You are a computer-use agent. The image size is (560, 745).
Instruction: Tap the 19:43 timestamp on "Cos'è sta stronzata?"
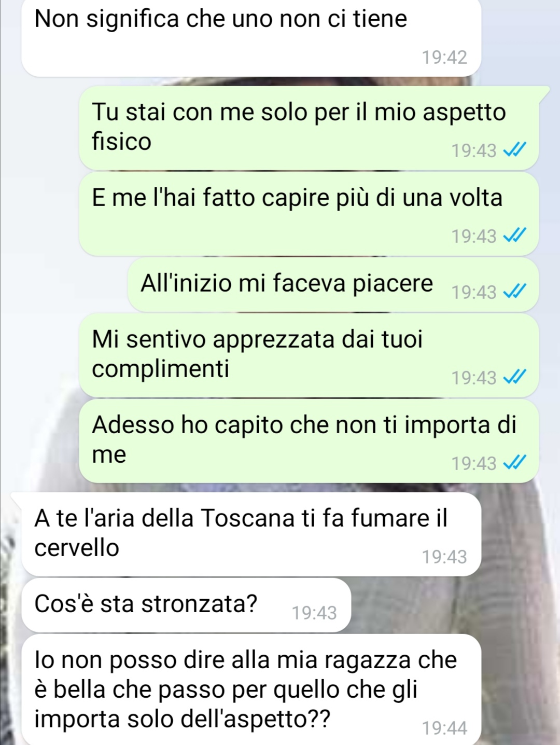(x=314, y=613)
